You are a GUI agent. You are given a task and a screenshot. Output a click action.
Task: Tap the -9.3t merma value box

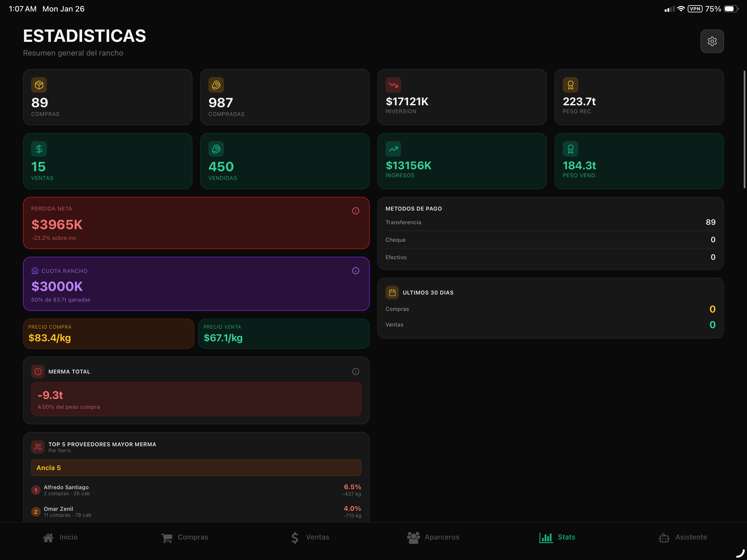[x=196, y=399]
